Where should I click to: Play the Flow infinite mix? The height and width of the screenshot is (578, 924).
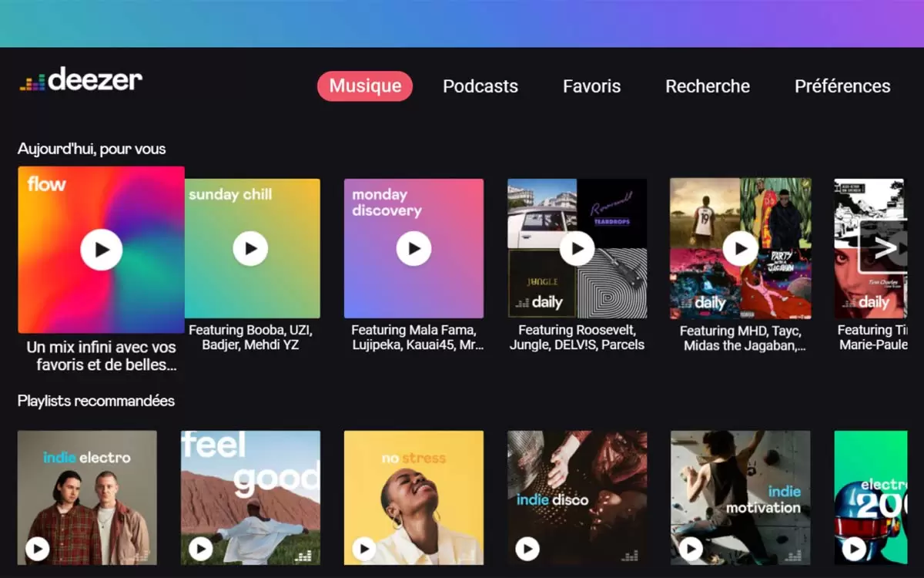tap(101, 249)
